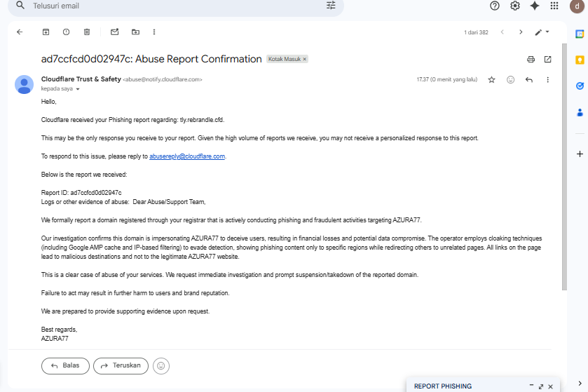
Task: Star this Cloudflare message
Action: (x=491, y=79)
